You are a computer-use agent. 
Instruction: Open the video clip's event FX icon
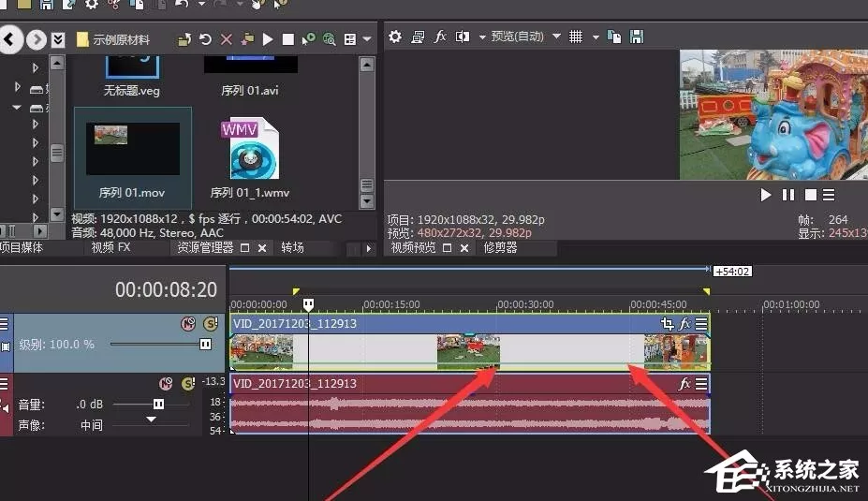coord(684,324)
